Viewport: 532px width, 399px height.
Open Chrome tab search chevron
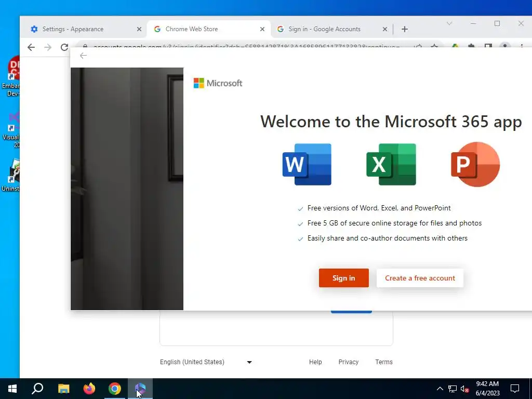449,23
